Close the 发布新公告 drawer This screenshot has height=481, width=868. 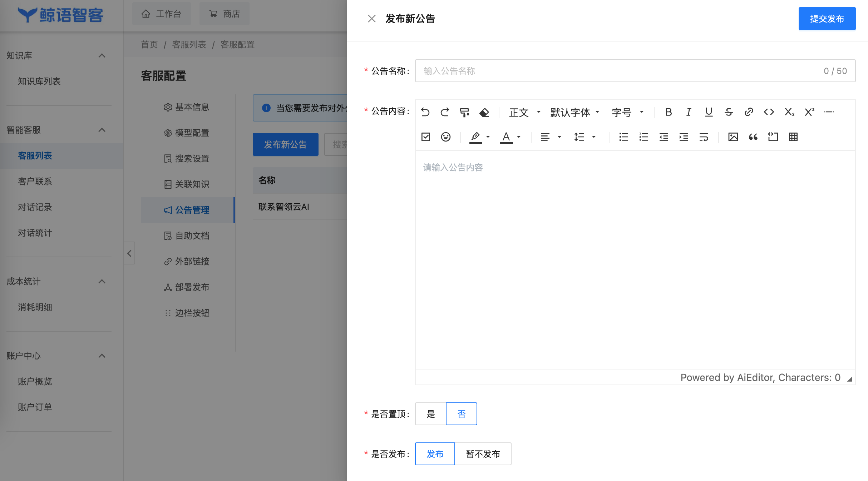pyautogui.click(x=372, y=19)
